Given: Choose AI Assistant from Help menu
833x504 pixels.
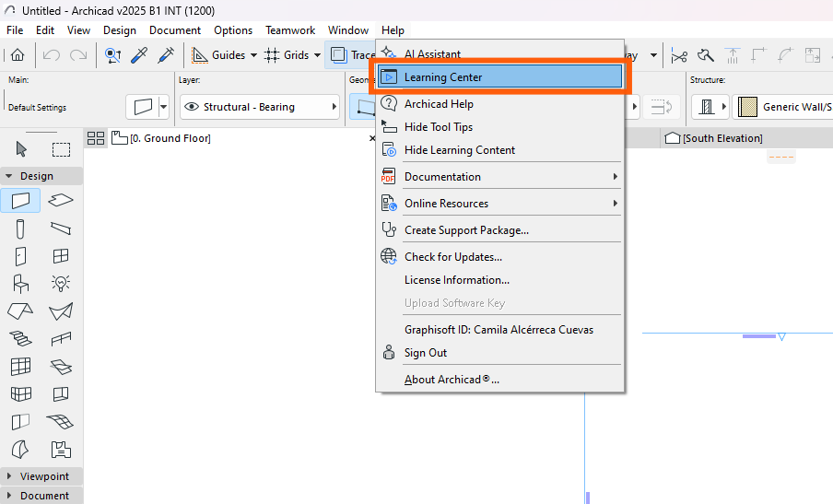Looking at the screenshot, I should point(499,53).
